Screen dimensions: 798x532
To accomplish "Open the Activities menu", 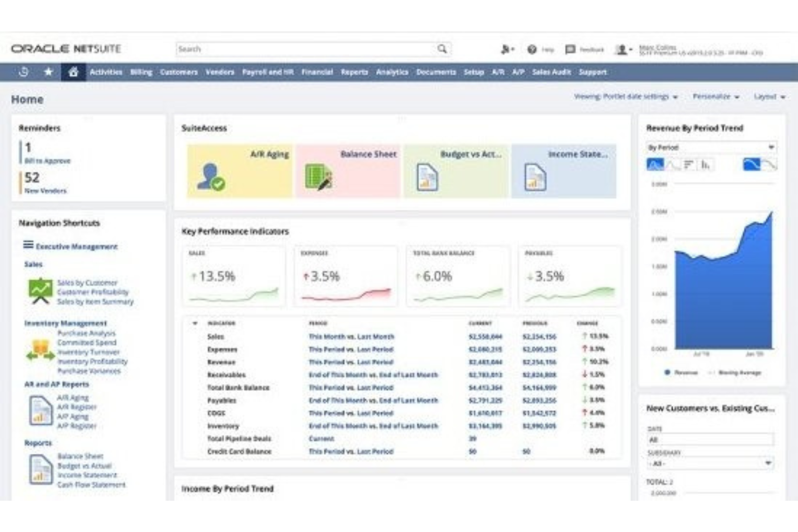I will 106,72.
